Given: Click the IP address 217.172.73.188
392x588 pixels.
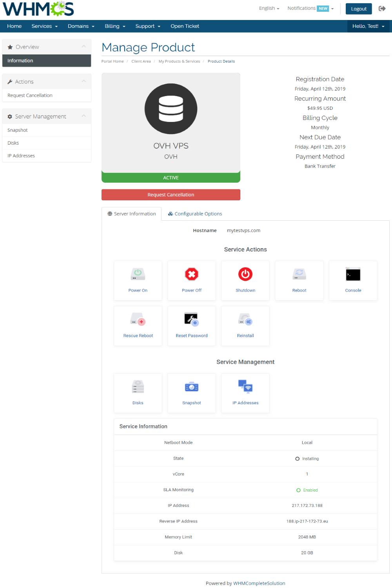Looking at the screenshot, I should pyautogui.click(x=307, y=506).
